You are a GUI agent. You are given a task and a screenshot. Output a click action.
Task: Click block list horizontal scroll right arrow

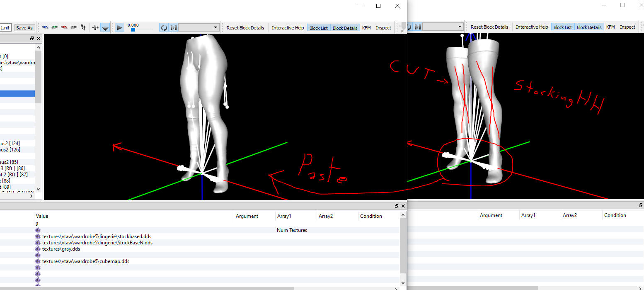pyautogui.click(x=32, y=195)
